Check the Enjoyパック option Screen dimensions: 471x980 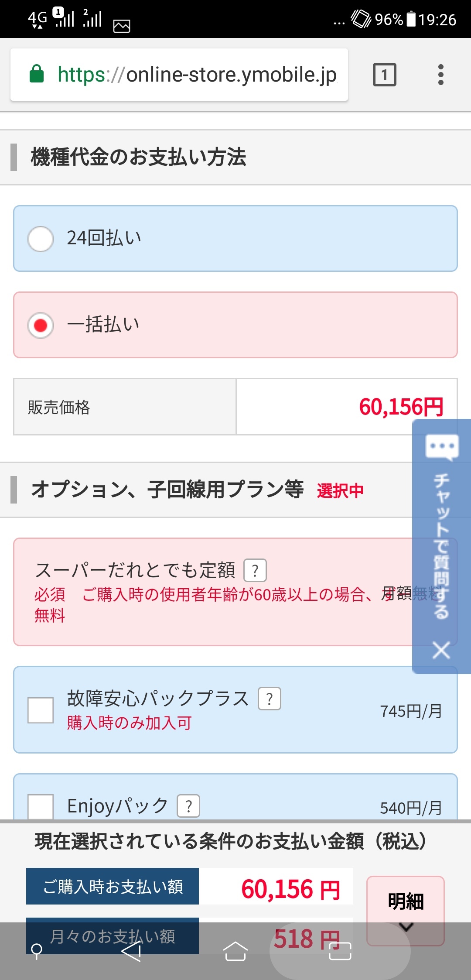point(41,806)
